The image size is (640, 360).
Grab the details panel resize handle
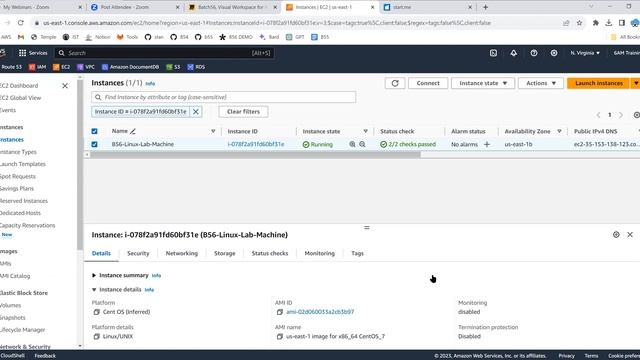(x=367, y=228)
